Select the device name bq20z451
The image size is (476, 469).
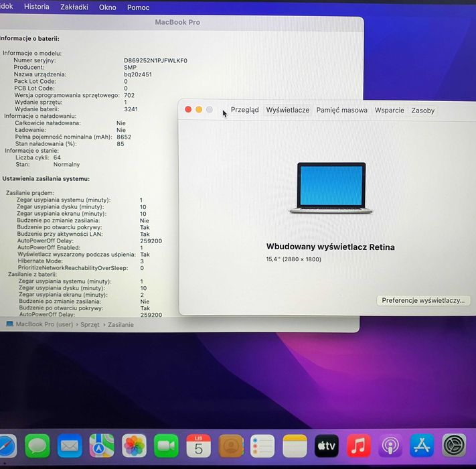point(138,74)
